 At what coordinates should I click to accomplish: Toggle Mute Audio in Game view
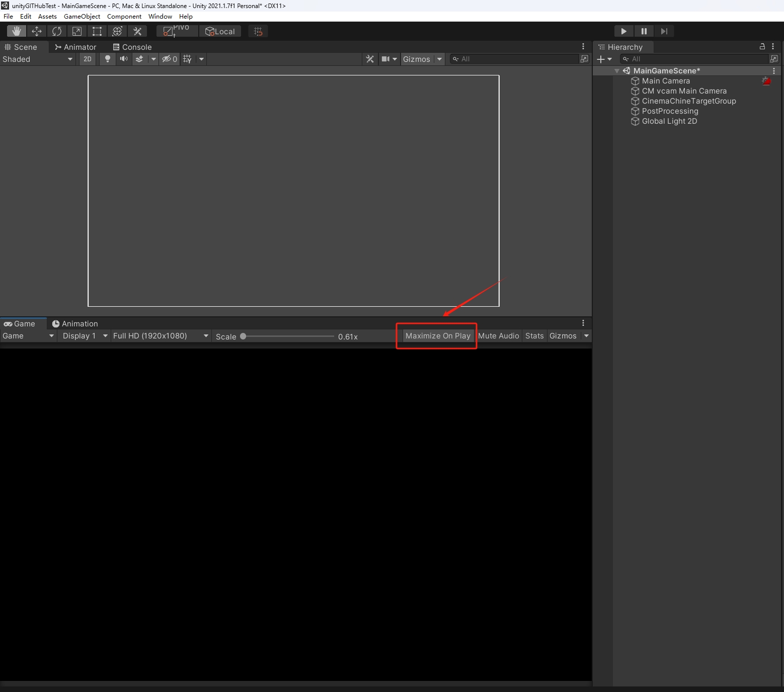[x=499, y=336]
